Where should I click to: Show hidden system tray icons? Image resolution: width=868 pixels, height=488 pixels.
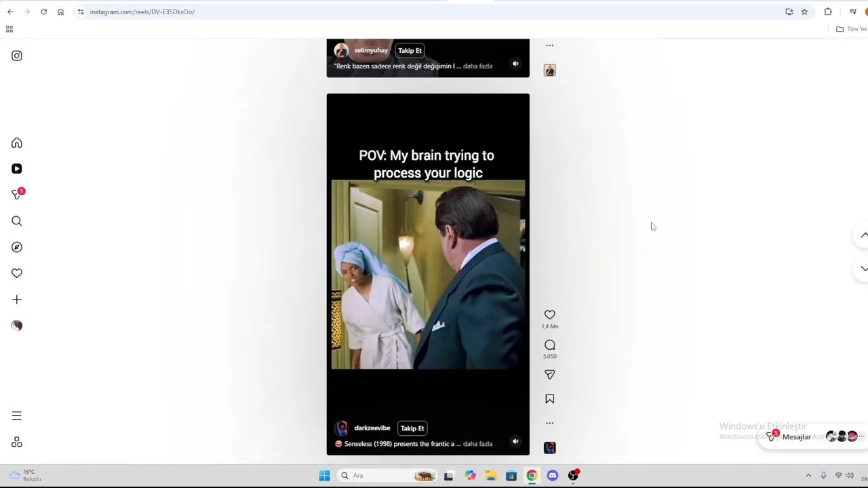point(808,476)
